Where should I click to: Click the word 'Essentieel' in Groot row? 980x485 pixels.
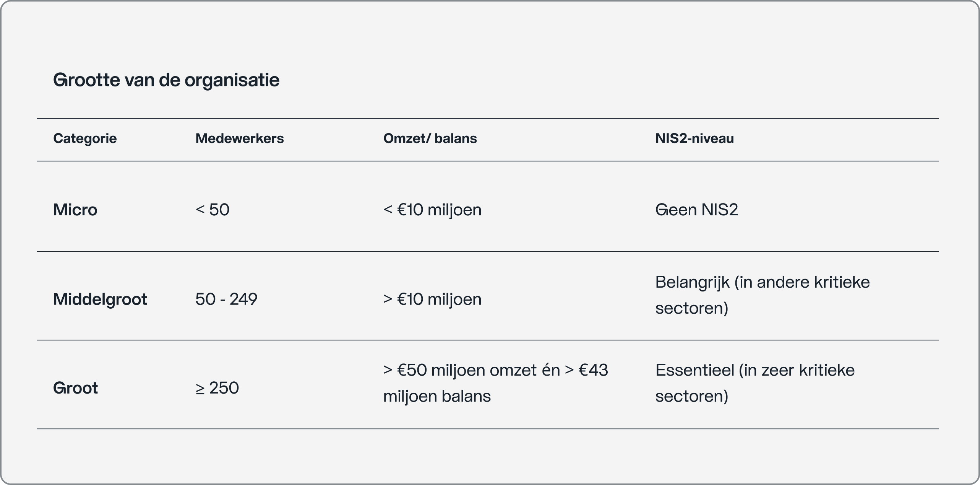pyautogui.click(x=694, y=370)
